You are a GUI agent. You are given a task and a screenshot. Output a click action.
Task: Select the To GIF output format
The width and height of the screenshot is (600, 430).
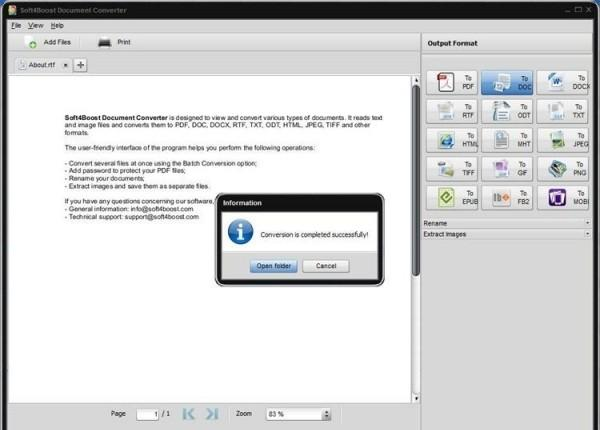tap(507, 169)
